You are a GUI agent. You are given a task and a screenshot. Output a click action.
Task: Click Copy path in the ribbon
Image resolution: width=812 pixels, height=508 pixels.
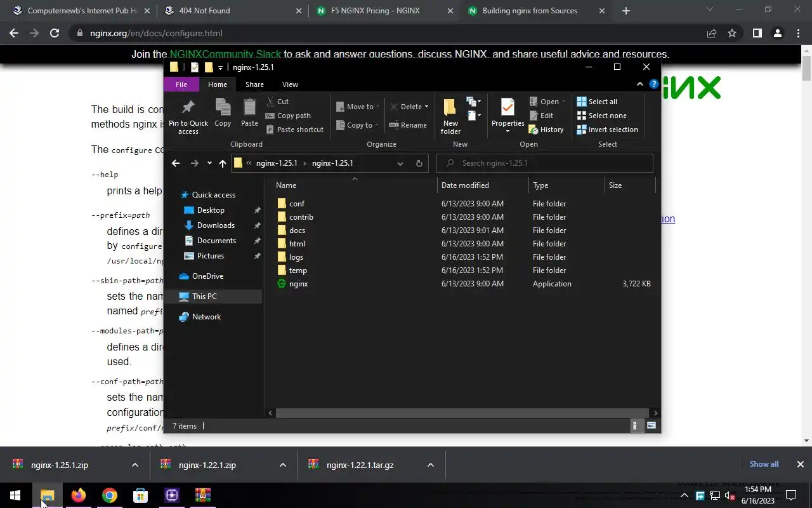coord(287,116)
